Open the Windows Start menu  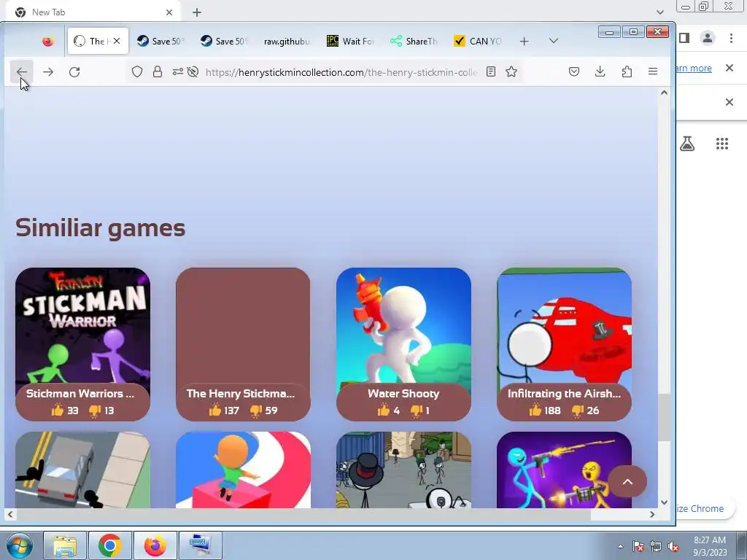(20, 545)
